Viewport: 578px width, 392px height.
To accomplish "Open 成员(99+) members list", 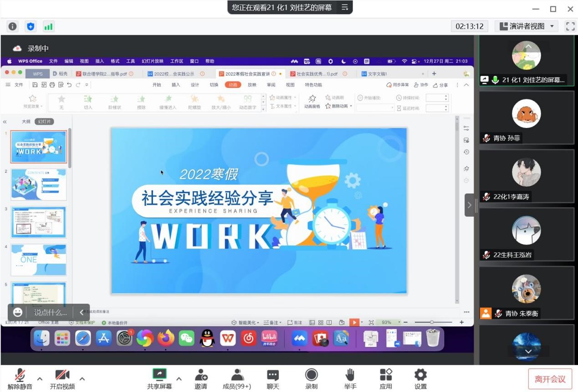I will (x=237, y=379).
